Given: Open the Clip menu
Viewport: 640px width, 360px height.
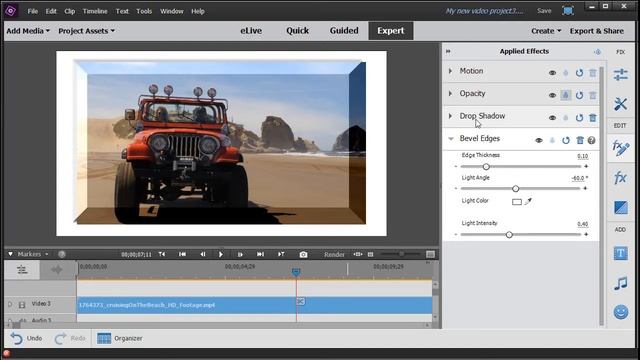Looking at the screenshot, I should coord(69,11).
